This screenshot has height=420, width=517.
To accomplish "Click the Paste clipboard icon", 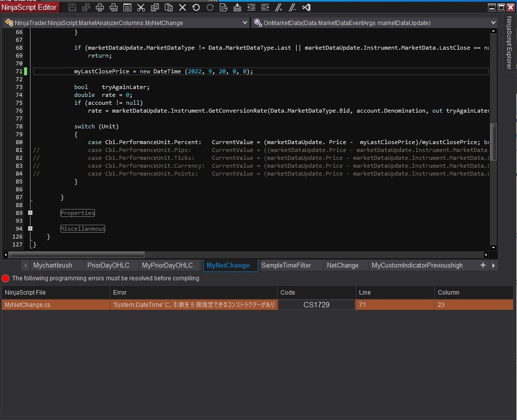I will [x=169, y=7].
